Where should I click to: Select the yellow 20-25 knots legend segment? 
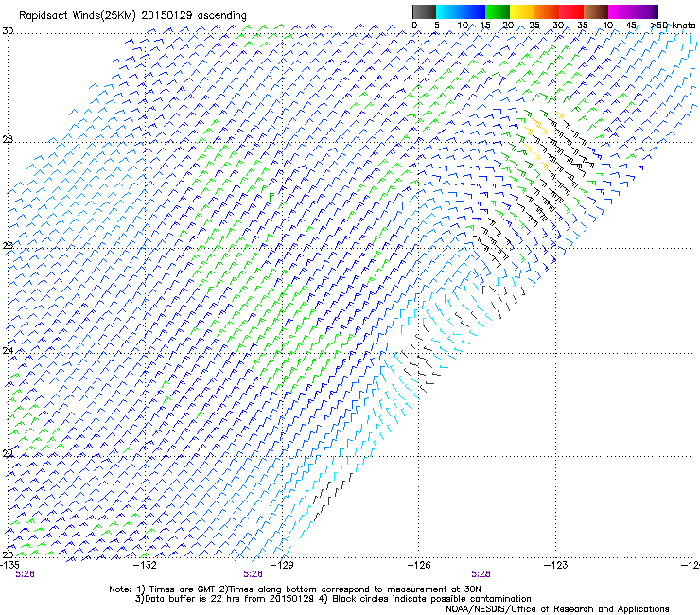pyautogui.click(x=522, y=11)
